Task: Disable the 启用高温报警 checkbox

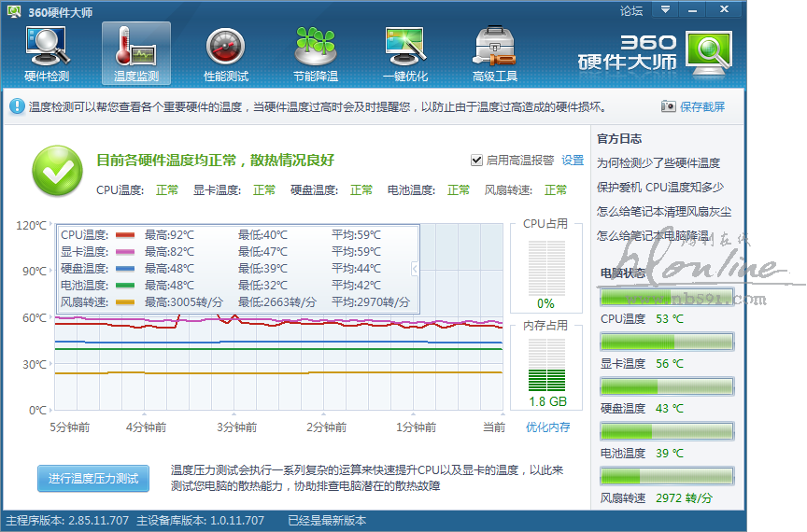Action: (476, 161)
